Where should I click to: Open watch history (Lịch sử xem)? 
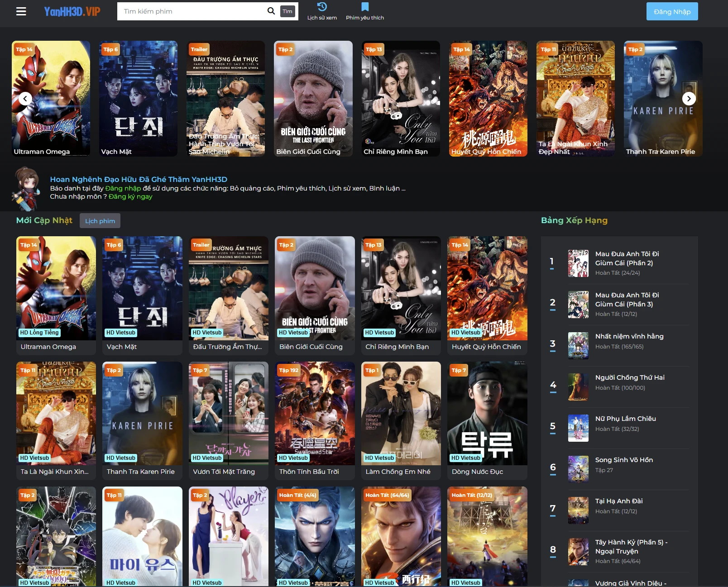[x=322, y=11]
